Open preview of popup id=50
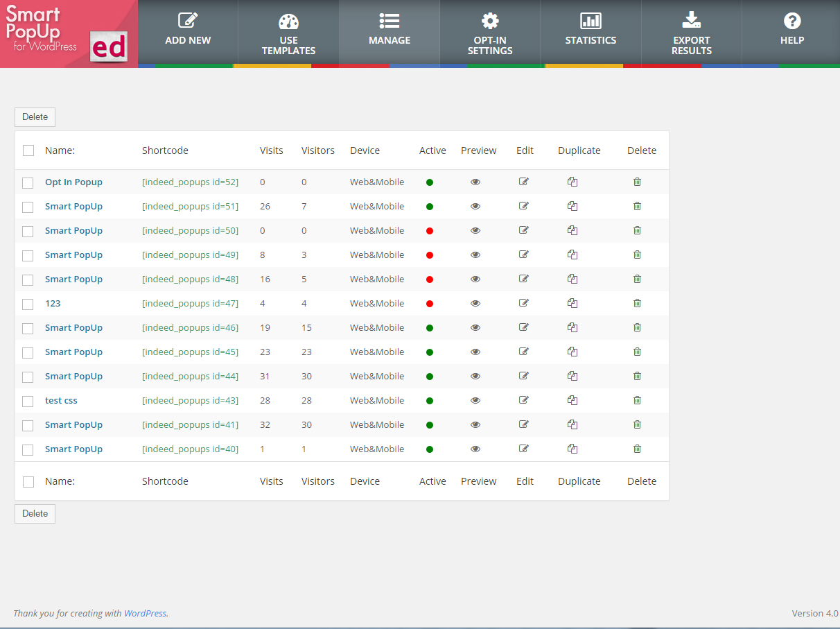 [475, 230]
